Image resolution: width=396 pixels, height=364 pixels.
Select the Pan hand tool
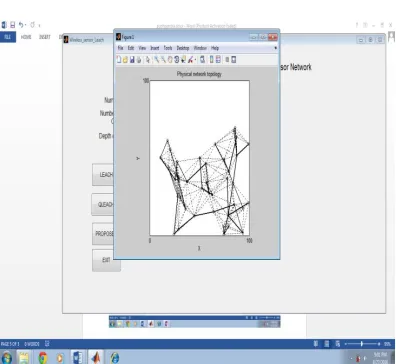(x=170, y=60)
